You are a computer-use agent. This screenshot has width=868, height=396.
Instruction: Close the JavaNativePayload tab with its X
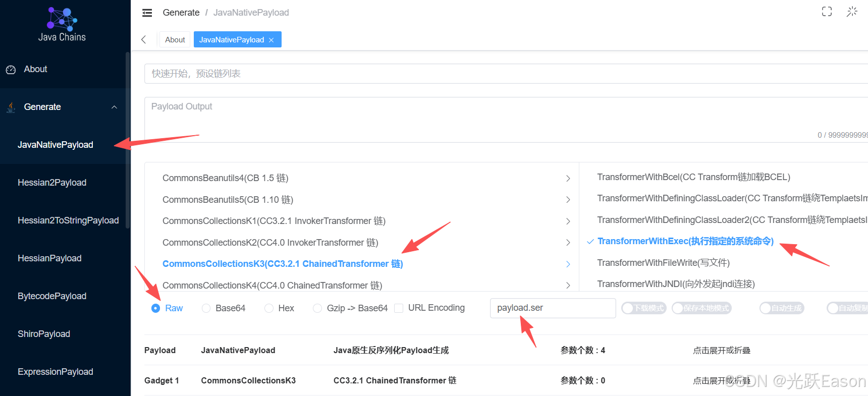pyautogui.click(x=272, y=40)
